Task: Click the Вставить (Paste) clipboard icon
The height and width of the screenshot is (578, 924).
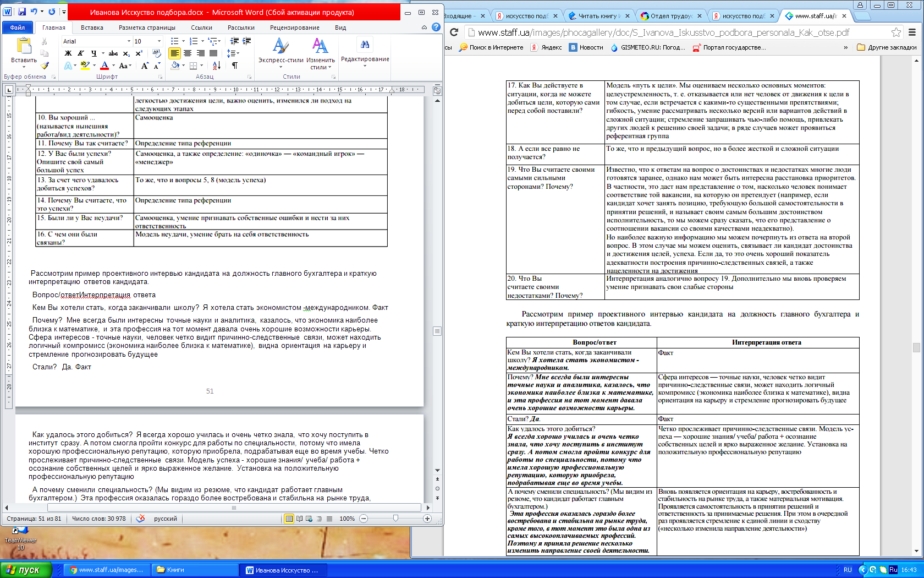Action: pyautogui.click(x=24, y=46)
